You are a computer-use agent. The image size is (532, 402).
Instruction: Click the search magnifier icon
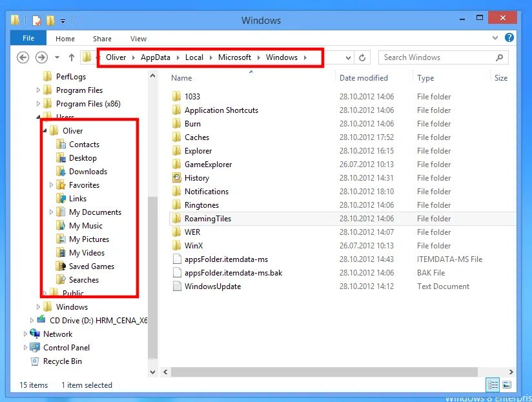click(x=500, y=57)
